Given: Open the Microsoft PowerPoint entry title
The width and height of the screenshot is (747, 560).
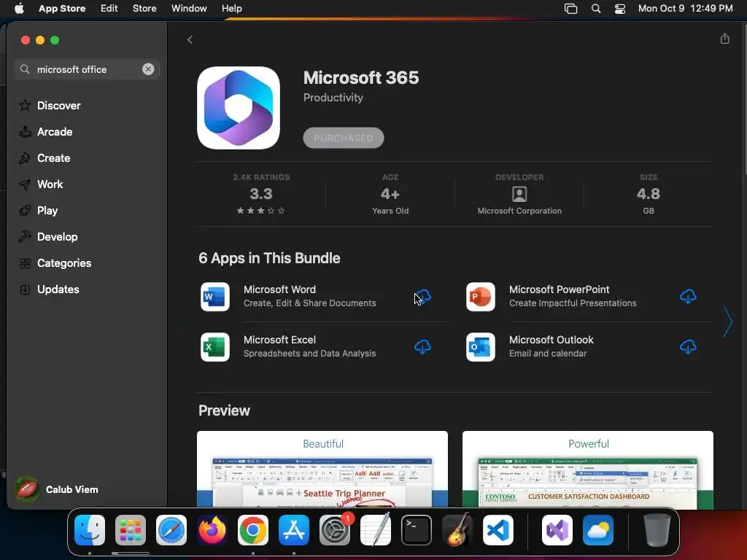Looking at the screenshot, I should (x=560, y=289).
